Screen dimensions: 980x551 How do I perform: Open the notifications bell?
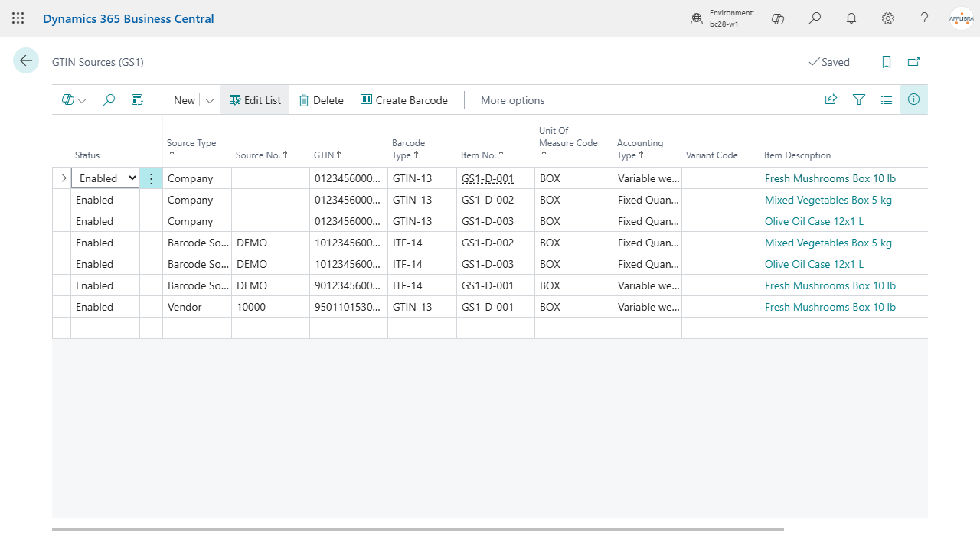point(851,18)
